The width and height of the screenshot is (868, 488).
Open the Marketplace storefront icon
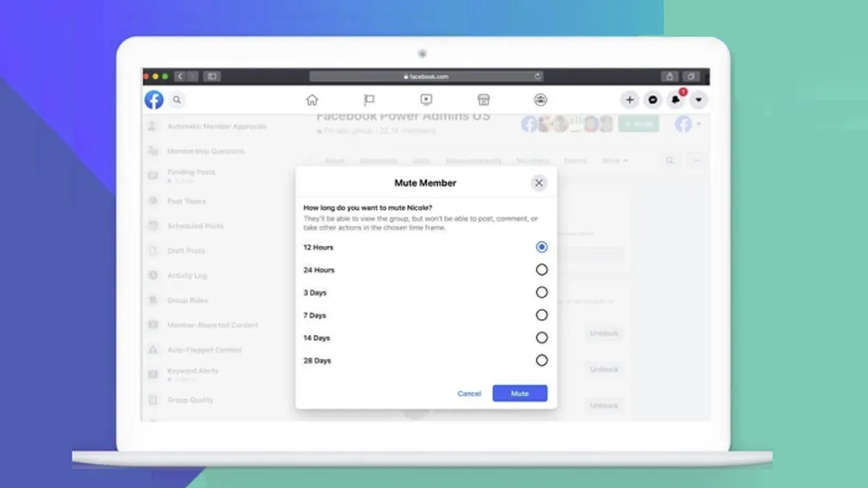click(483, 100)
